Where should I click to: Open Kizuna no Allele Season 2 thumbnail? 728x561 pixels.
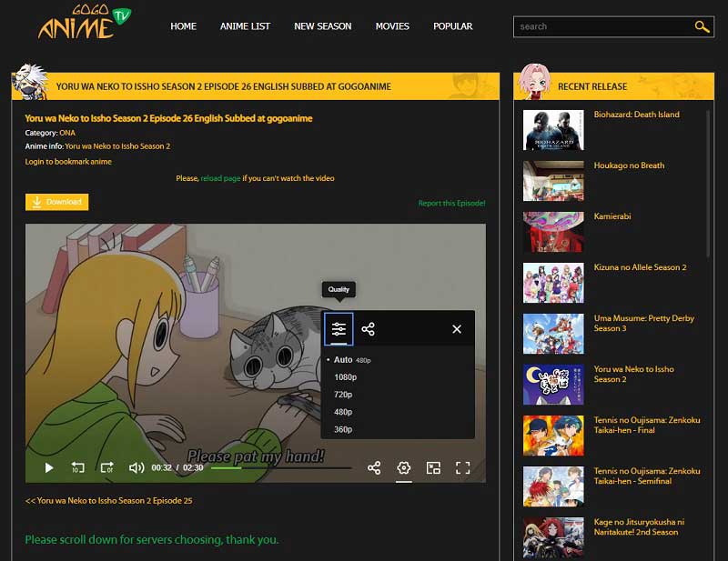[553, 283]
